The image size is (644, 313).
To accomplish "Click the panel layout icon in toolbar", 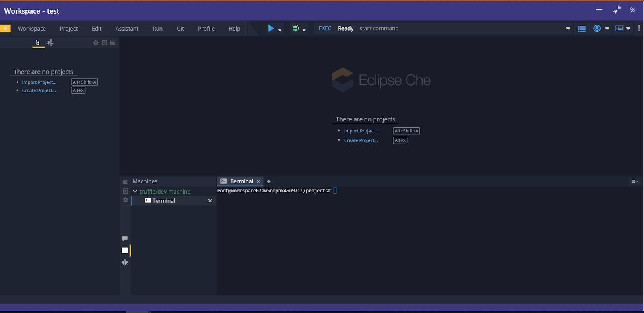I will tap(619, 28).
